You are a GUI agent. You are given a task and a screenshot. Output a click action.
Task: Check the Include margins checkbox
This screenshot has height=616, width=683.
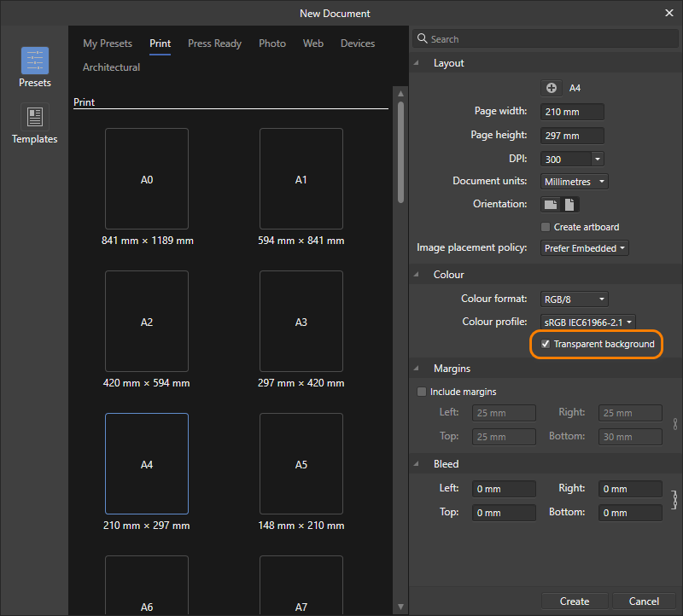pos(421,391)
